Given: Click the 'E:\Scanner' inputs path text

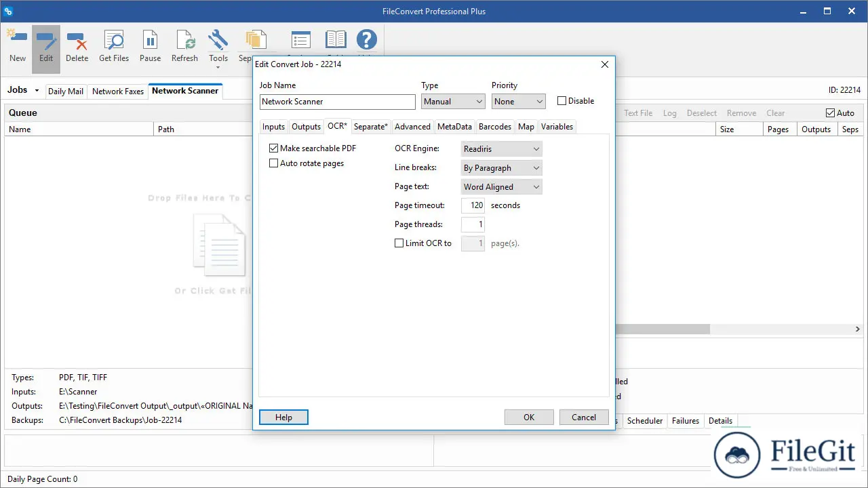Looking at the screenshot, I should [78, 392].
